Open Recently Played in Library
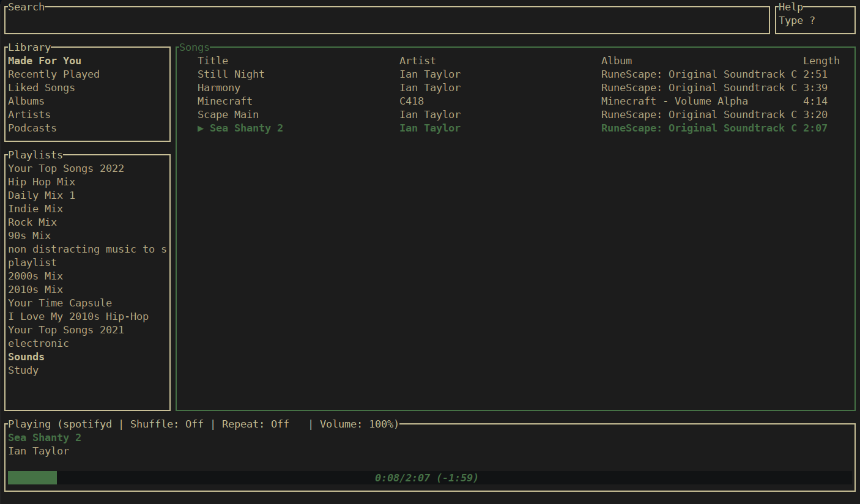 click(x=54, y=74)
